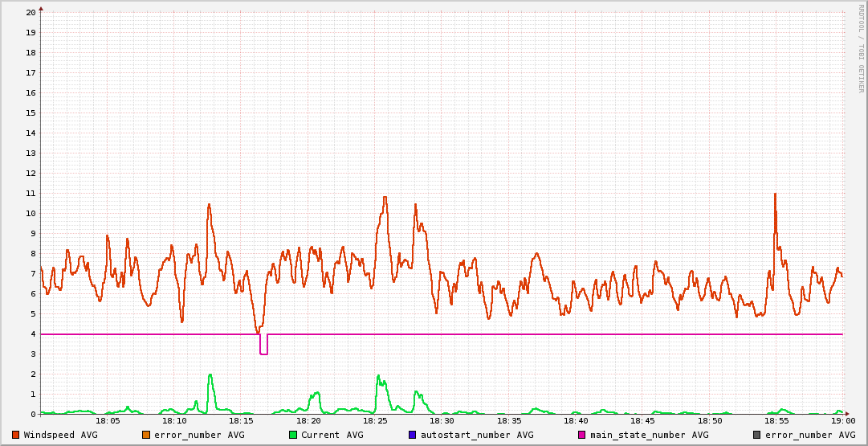Select the Current AVG legend text
Image resolution: width=868 pixels, height=446 pixels.
point(332,435)
